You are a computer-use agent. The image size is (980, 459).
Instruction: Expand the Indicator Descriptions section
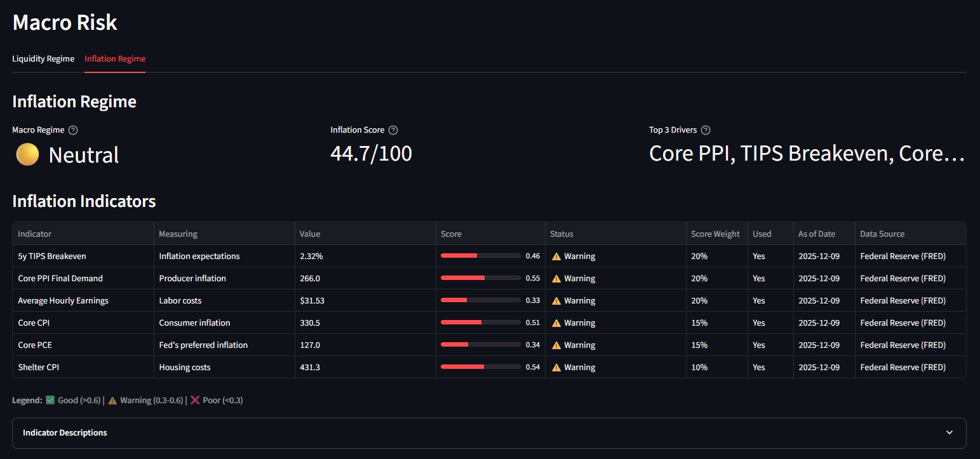pyautogui.click(x=65, y=433)
